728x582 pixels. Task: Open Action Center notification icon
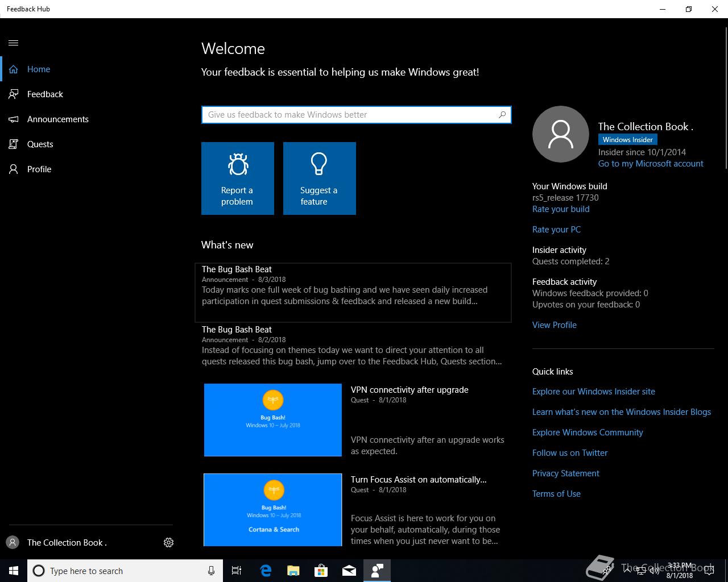[x=709, y=571]
